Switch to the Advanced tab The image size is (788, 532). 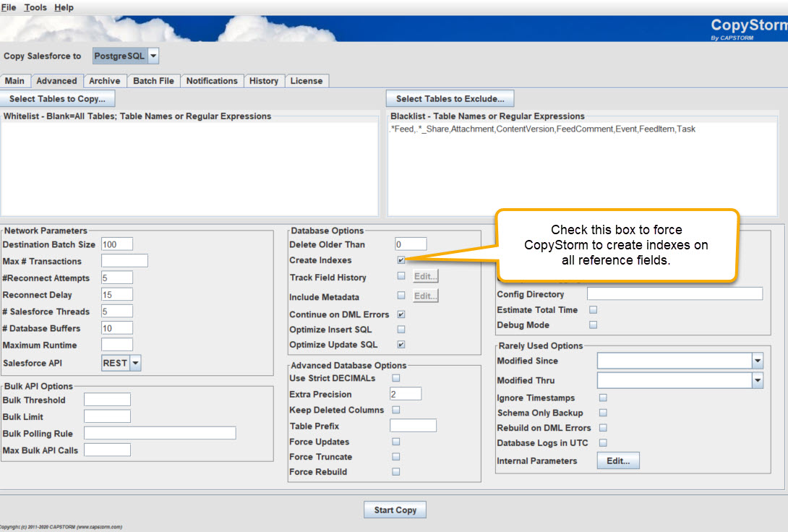(56, 81)
